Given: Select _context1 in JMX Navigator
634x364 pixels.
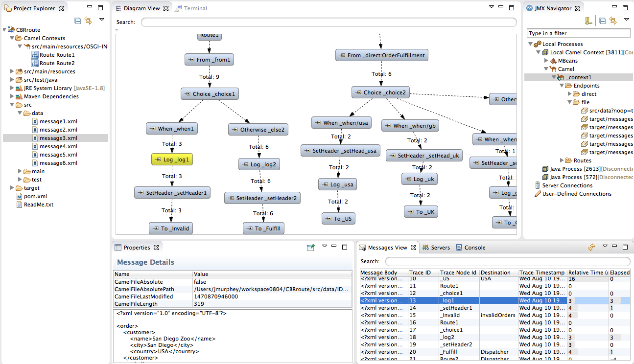Looking at the screenshot, I should (578, 77).
